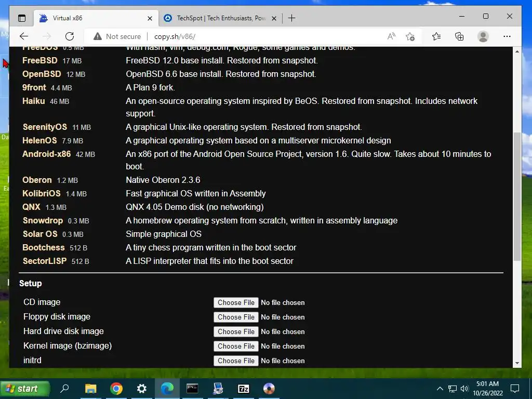Open the profile avatar icon
The width and height of the screenshot is (532, 399).
[483, 36]
